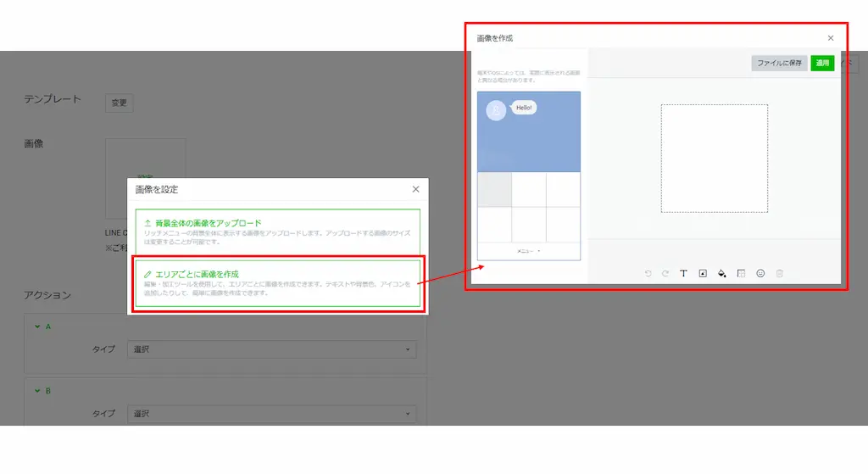This screenshot has height=474, width=868.
Task: Close the 画像を作成 dialog
Action: click(x=831, y=38)
